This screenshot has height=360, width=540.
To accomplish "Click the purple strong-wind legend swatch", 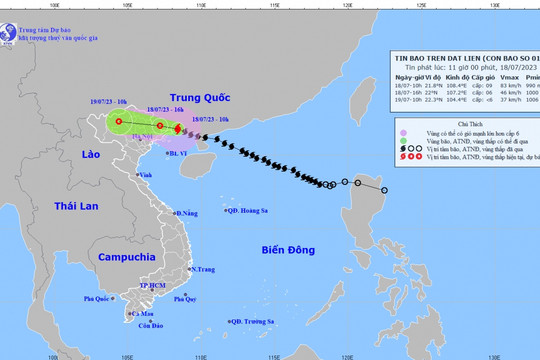I will coord(403,133).
